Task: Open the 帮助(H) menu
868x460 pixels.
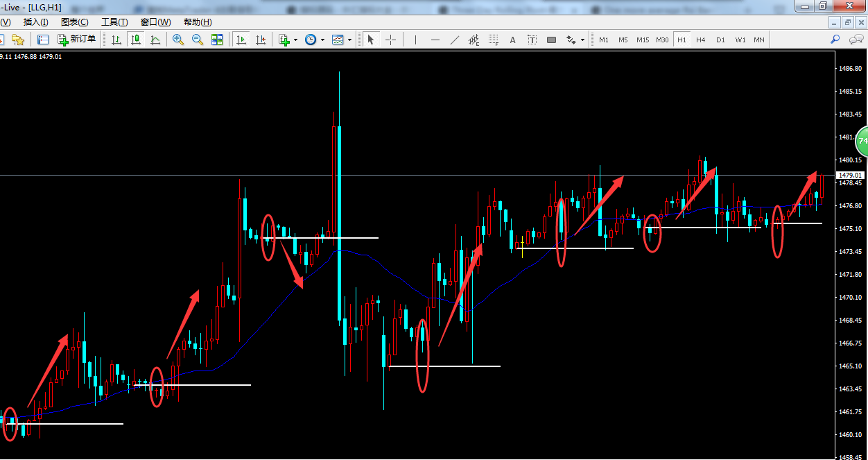Action: 198,22
